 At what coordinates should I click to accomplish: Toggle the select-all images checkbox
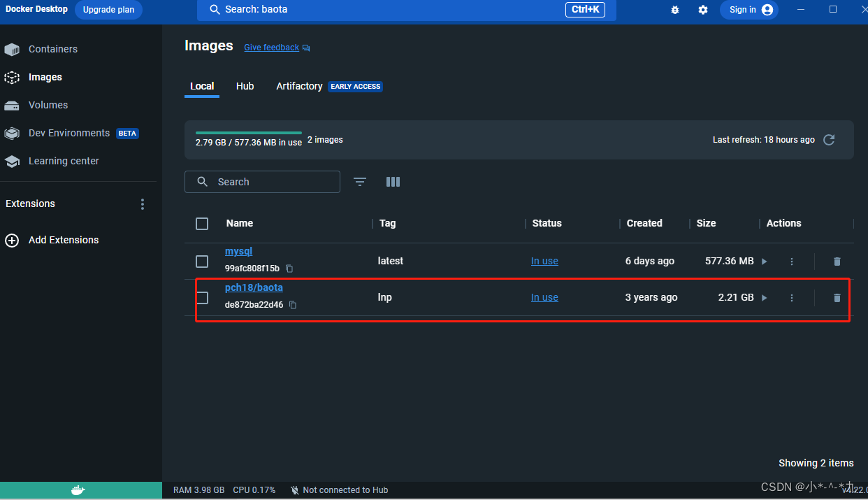pos(202,224)
